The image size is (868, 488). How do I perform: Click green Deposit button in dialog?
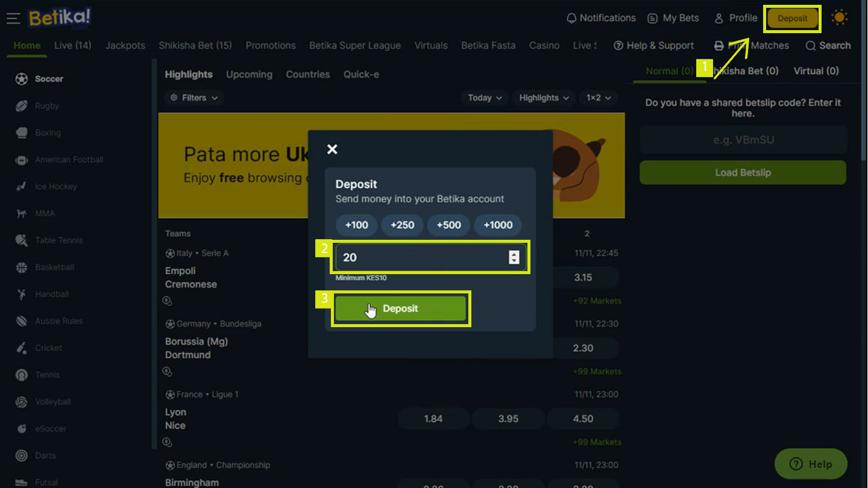[400, 308]
